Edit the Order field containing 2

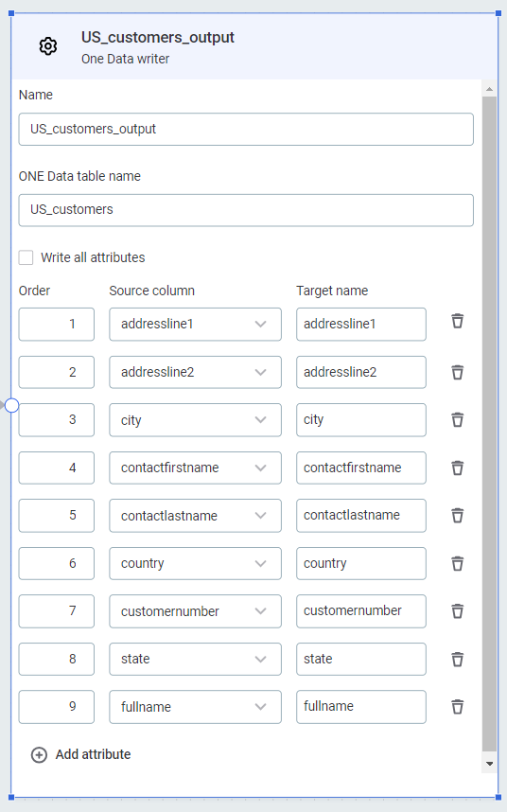point(57,372)
